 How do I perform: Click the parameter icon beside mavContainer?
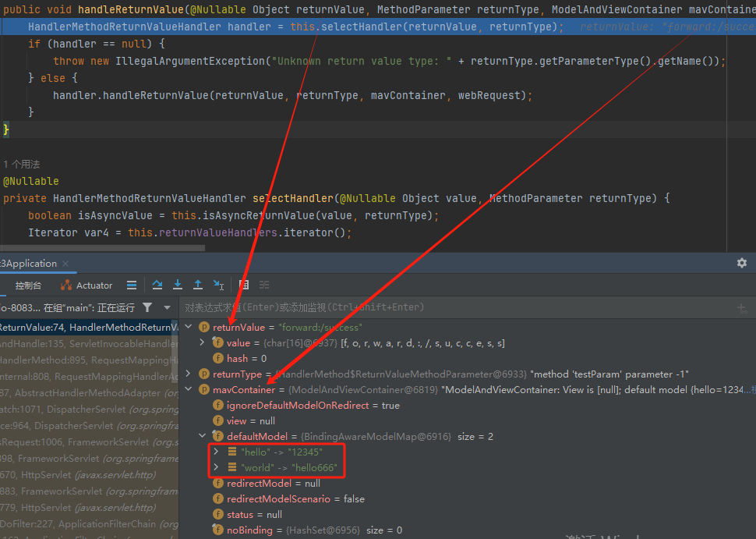tap(204, 389)
